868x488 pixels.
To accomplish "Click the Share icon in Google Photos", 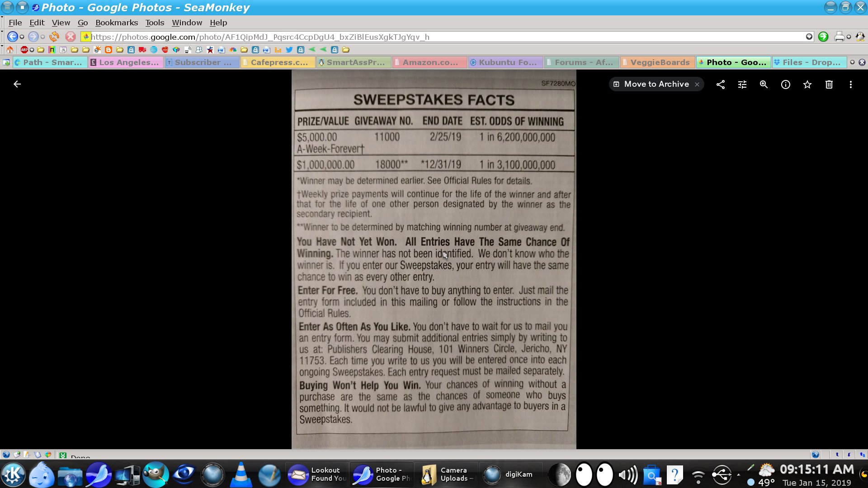I will 721,84.
